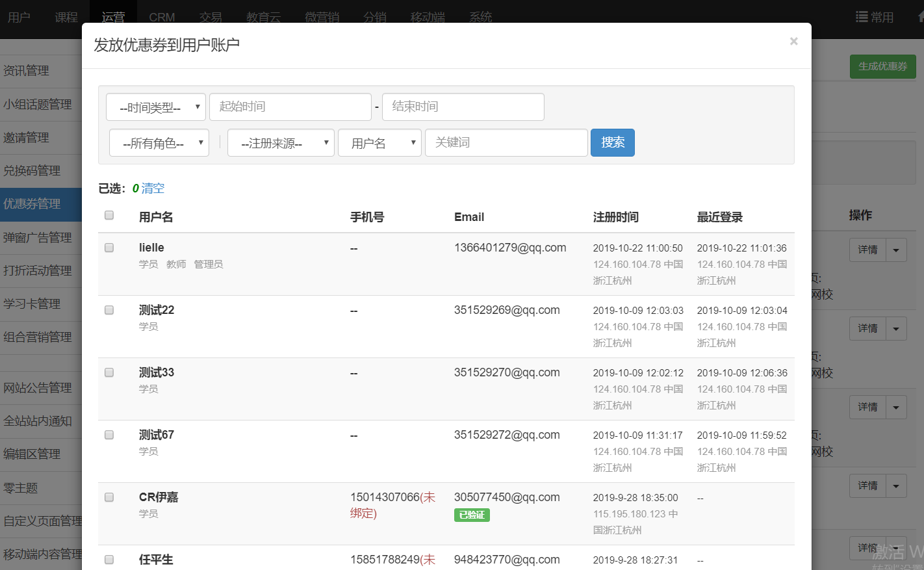This screenshot has height=570, width=924.
Task: Open the 时间类型 dropdown
Action: pyautogui.click(x=156, y=107)
